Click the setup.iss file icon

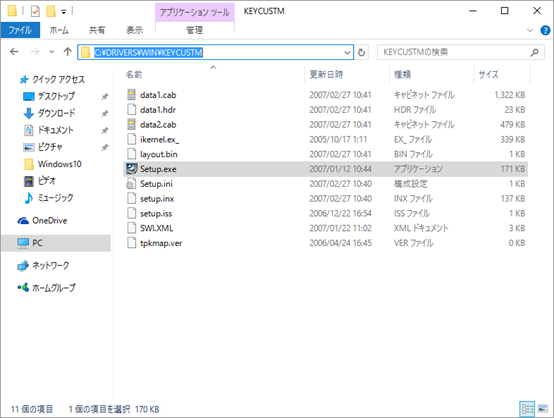click(x=131, y=213)
